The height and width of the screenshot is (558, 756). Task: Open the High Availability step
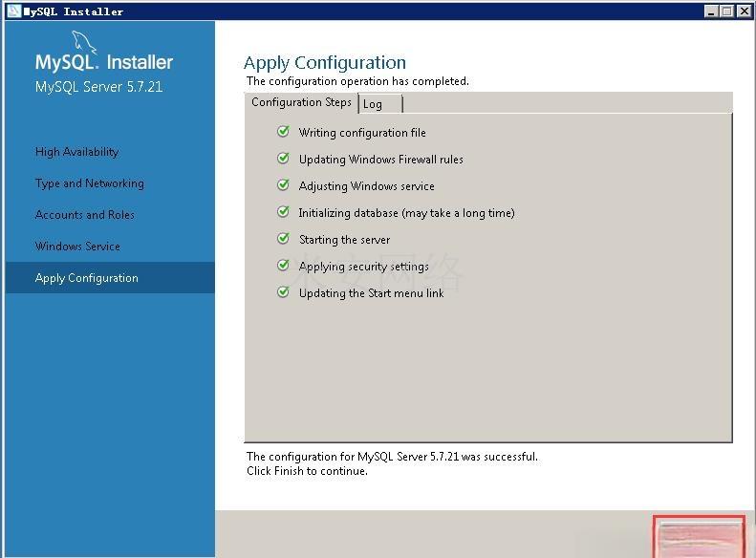[x=76, y=152]
